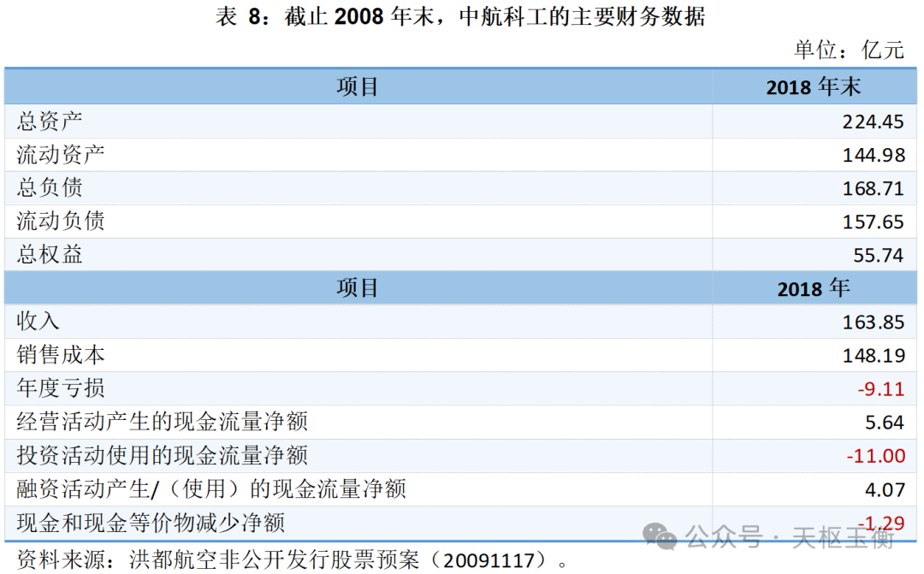Click the 总负债 row label
The height and width of the screenshot is (574, 924).
[50, 188]
